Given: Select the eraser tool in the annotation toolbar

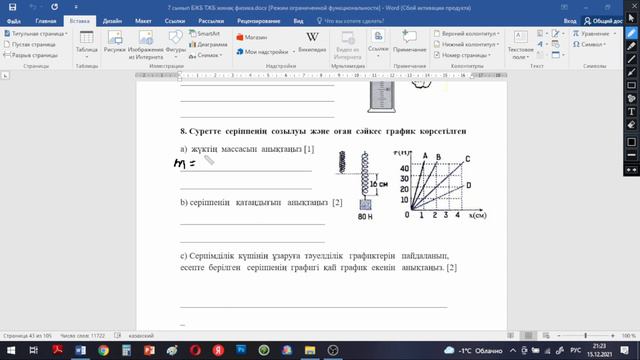Looking at the screenshot, I should click(631, 124).
